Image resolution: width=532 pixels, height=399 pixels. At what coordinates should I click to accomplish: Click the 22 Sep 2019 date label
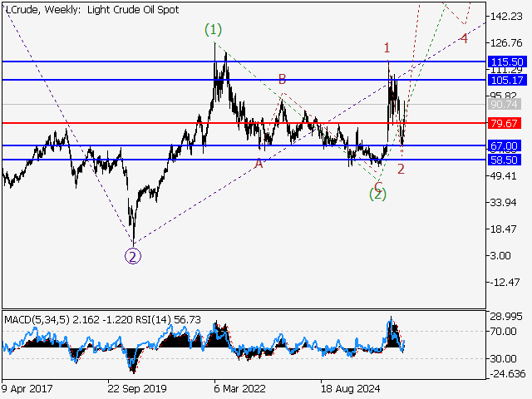click(137, 388)
